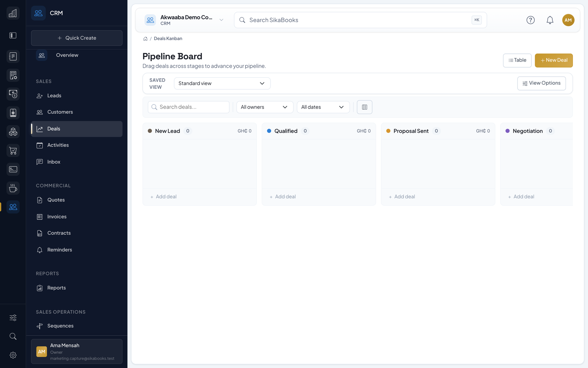Click the CRM icon beside Akwaaba Demo Co
This screenshot has height=368, width=588.
click(x=150, y=20)
